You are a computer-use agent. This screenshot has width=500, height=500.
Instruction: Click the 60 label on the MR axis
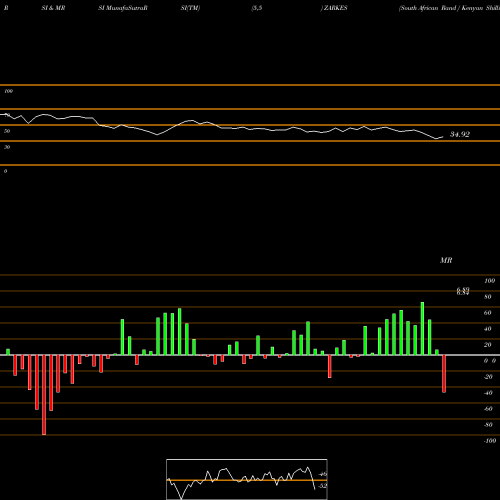click(488, 313)
